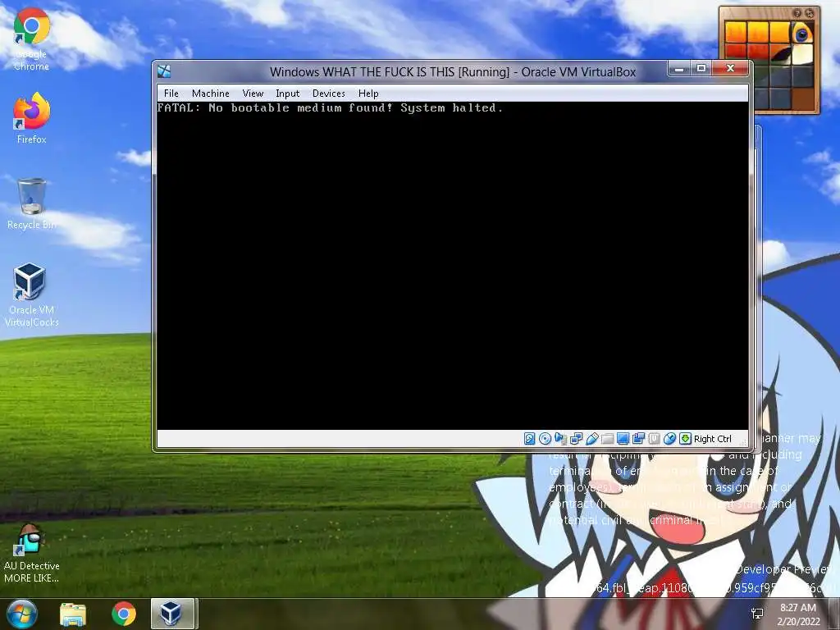Viewport: 840px width, 630px height.
Task: Click the VirtualBox window title bar icon
Action: click(164, 71)
